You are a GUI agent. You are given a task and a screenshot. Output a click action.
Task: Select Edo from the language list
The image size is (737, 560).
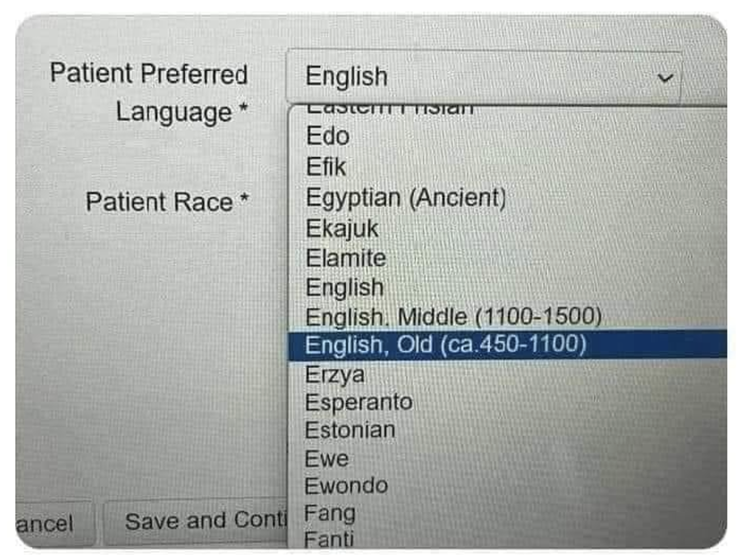pos(328,136)
